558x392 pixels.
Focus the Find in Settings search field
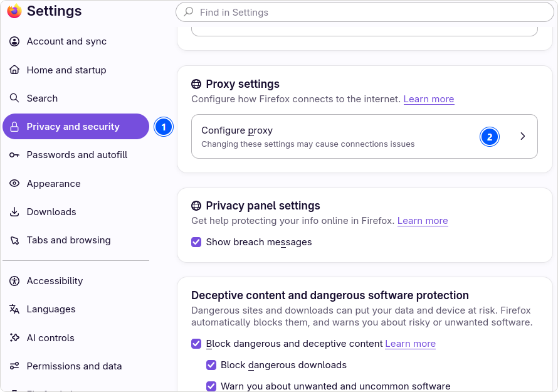[365, 12]
